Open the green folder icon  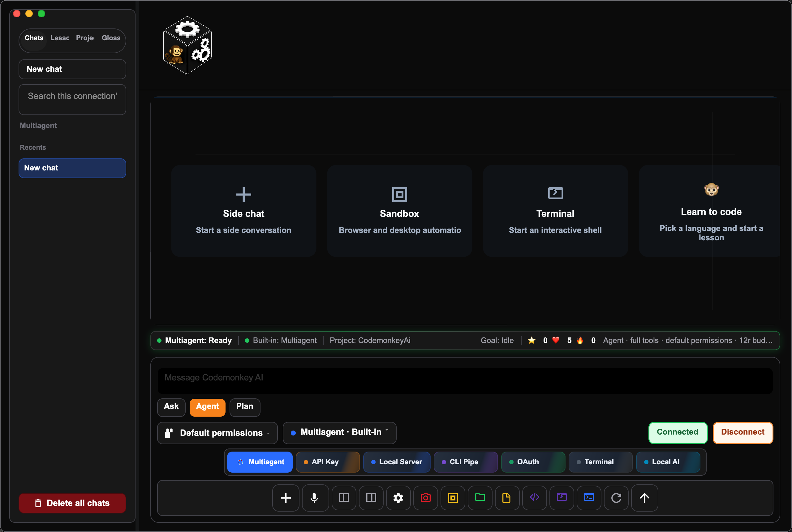click(x=480, y=498)
